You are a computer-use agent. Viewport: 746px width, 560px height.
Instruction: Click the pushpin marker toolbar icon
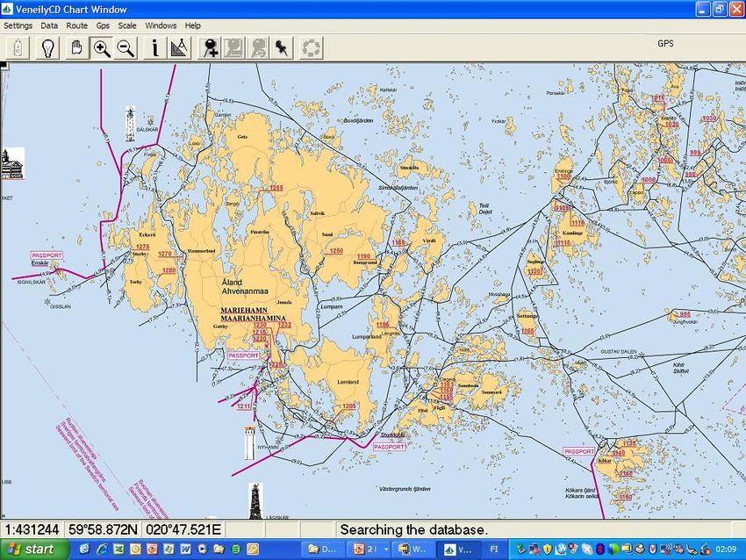click(282, 48)
